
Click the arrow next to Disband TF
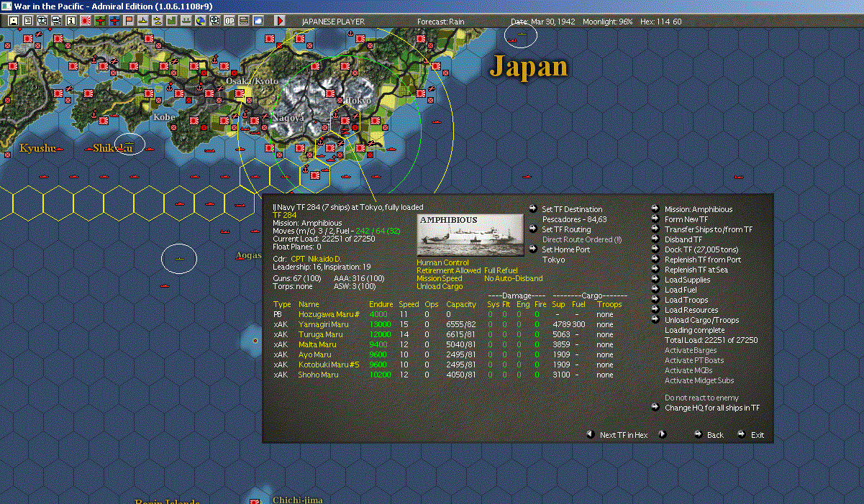tap(655, 239)
